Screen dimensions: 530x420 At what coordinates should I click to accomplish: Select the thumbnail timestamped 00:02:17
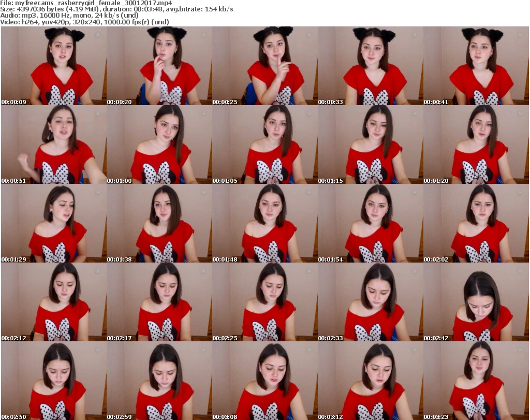pyautogui.click(x=159, y=302)
